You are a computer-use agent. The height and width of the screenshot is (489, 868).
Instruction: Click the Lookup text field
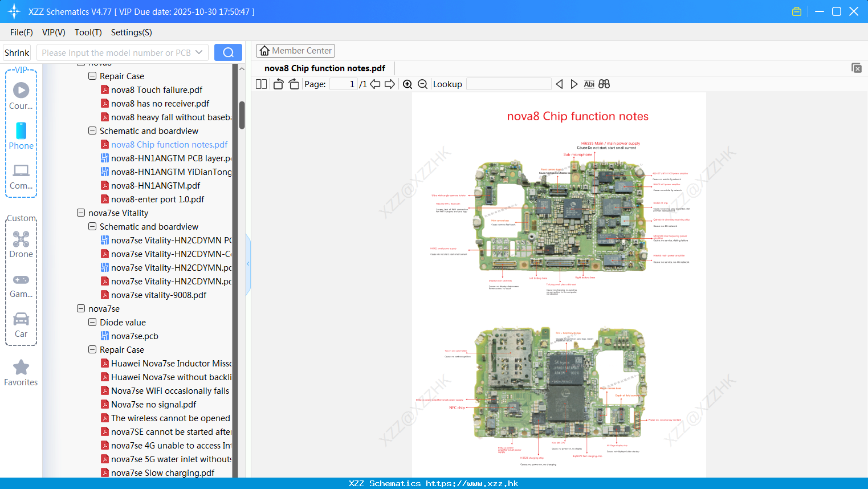509,84
